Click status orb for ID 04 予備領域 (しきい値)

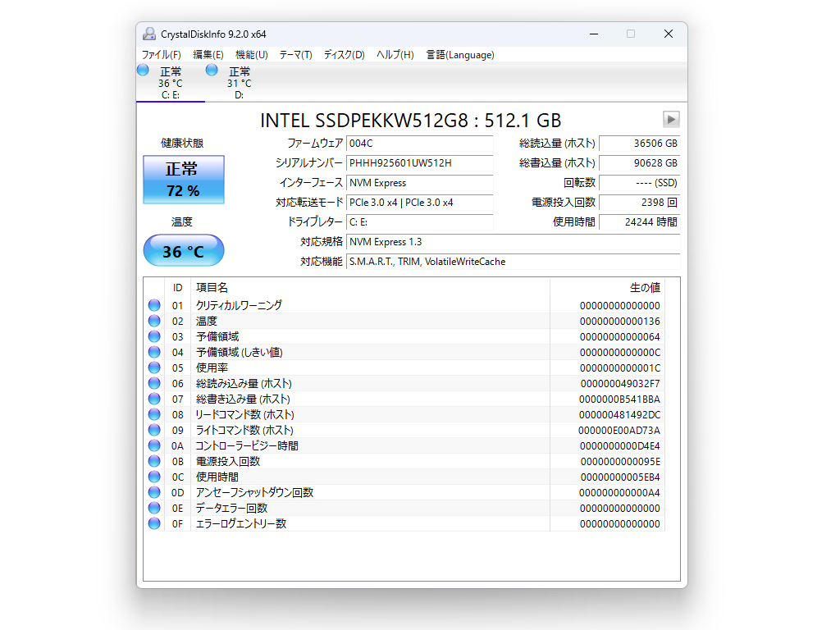(x=154, y=352)
